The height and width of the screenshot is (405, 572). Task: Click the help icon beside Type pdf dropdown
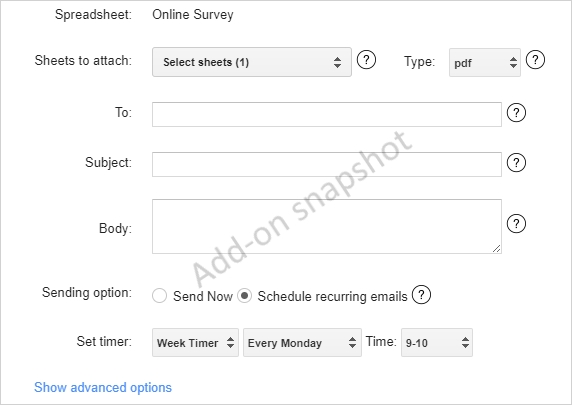[x=535, y=59]
